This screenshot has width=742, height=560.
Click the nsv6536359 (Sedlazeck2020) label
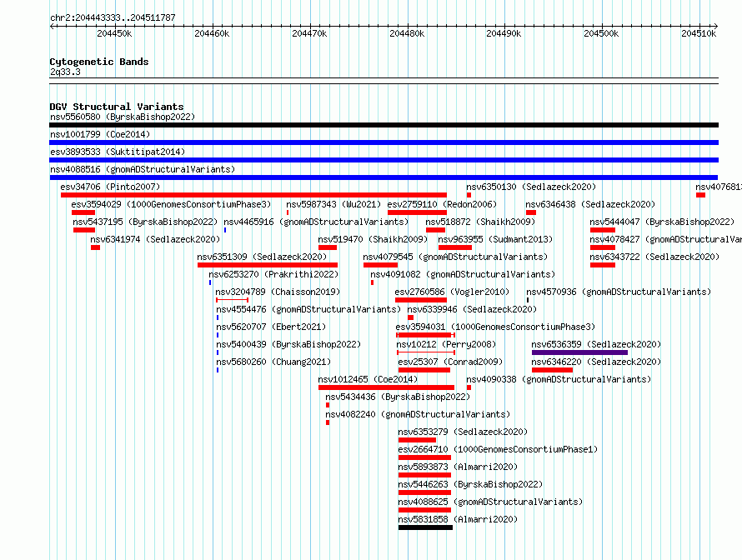[596, 344]
